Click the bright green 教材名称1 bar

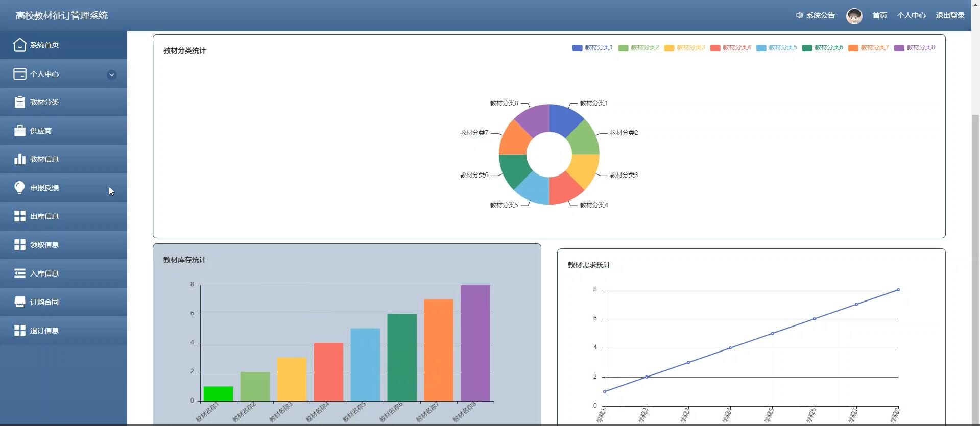[218, 394]
